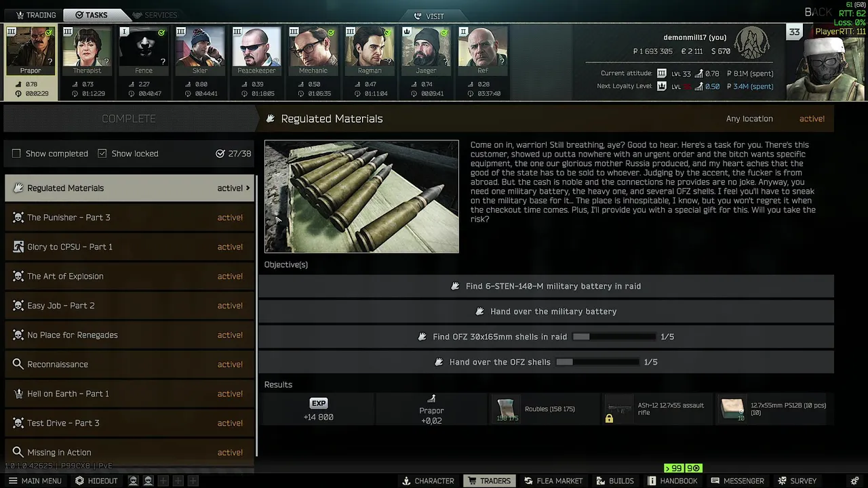Click the Roubles reward icon in Results
This screenshot has height=488, width=868.
pyautogui.click(x=507, y=409)
